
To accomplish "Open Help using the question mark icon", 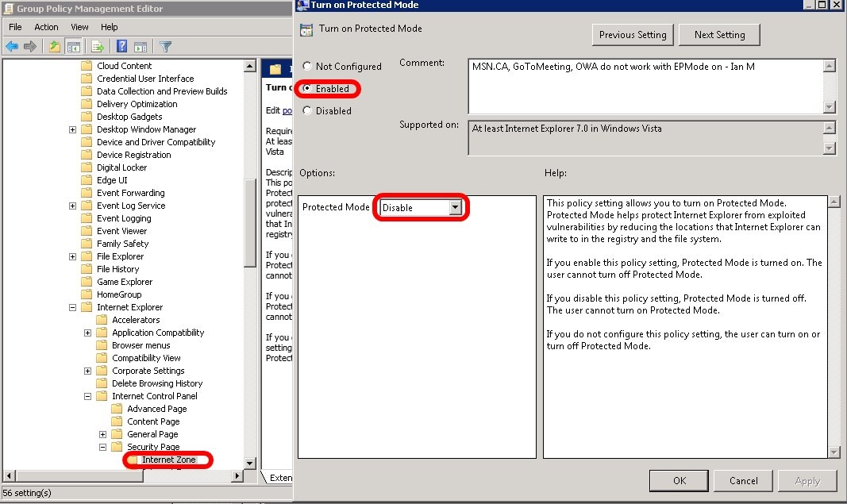I will 121,46.
